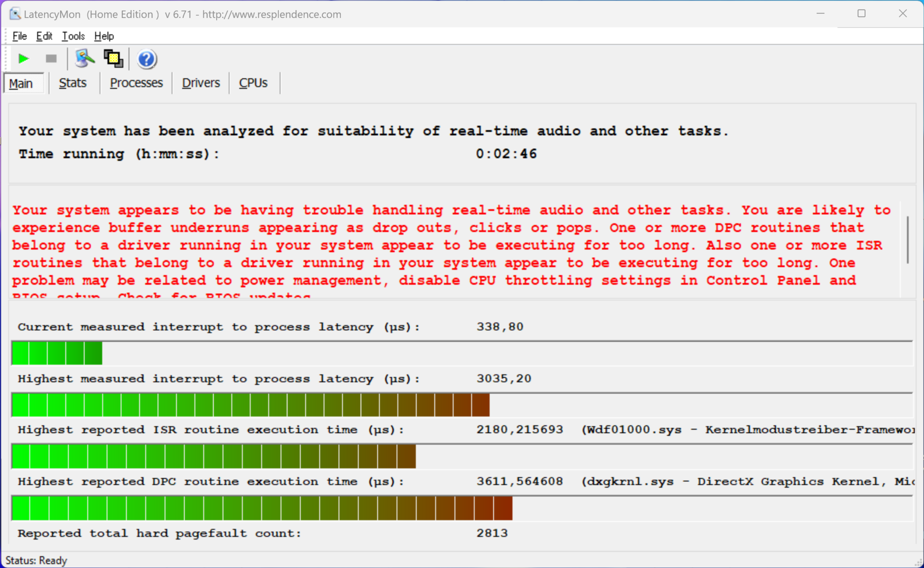Viewport: 924px width, 568px height.
Task: View the CPUs tab
Action: pos(253,83)
